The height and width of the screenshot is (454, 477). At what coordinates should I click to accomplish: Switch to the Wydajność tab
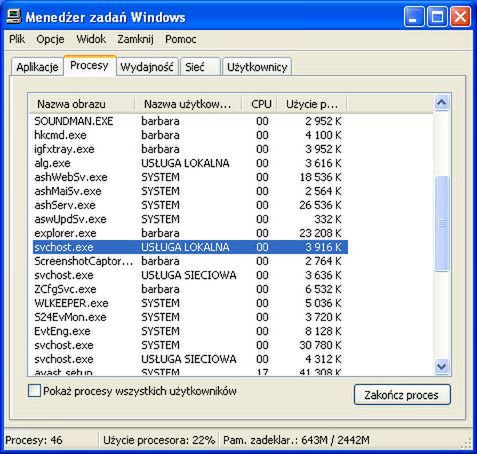point(147,67)
